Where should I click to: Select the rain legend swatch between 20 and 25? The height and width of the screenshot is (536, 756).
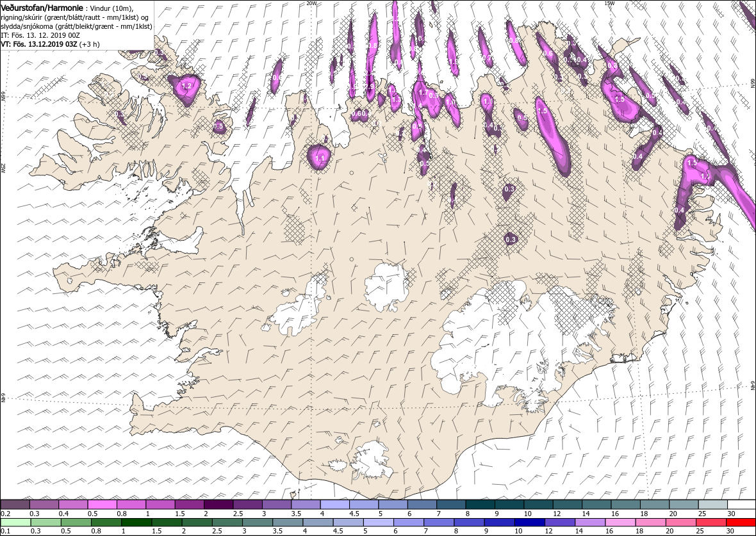(682, 523)
